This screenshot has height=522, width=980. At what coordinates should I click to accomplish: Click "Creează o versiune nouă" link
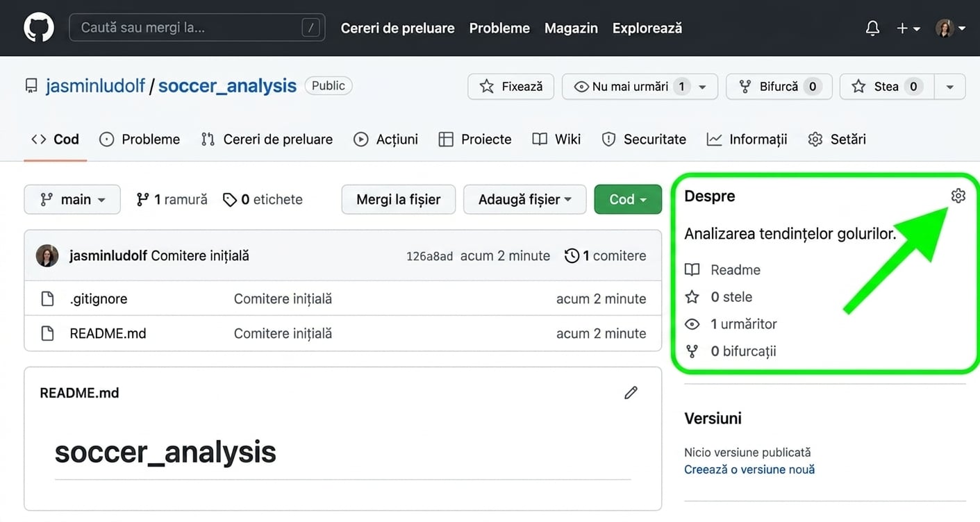click(749, 470)
